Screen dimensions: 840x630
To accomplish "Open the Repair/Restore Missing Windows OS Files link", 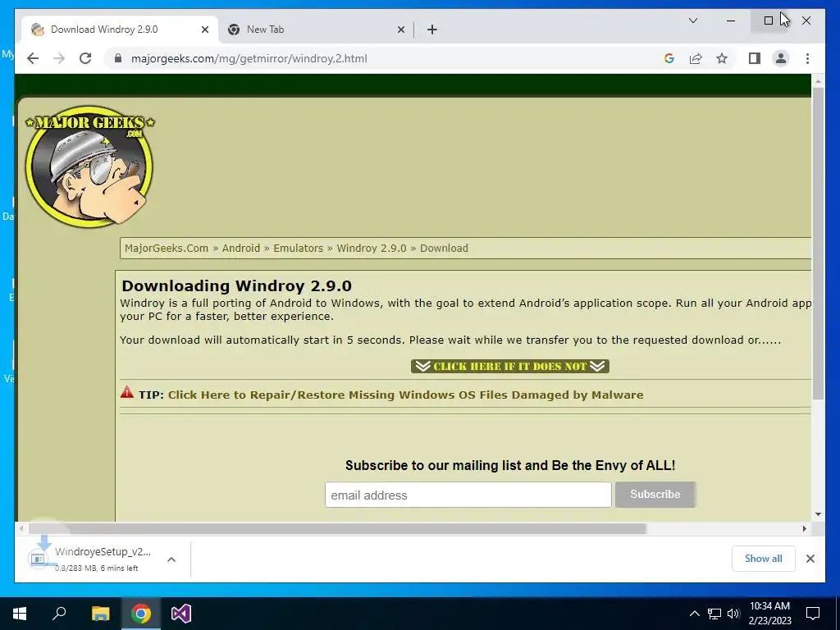I will (x=405, y=395).
